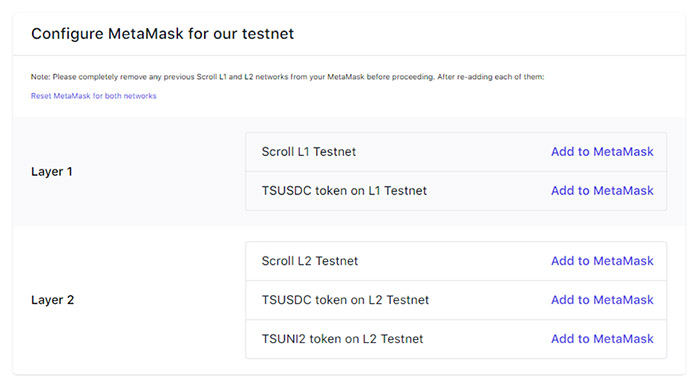Click the Scroll L1 Testnet label

(308, 152)
